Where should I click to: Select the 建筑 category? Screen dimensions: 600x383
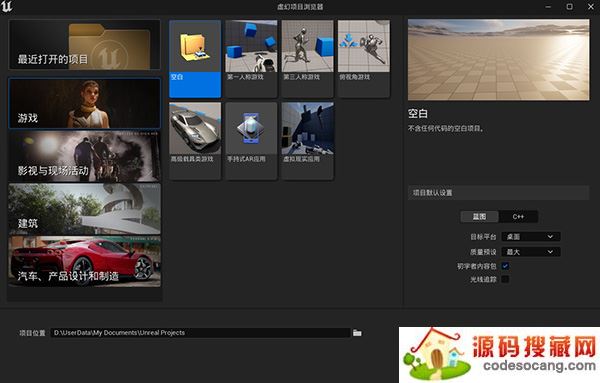(x=85, y=209)
